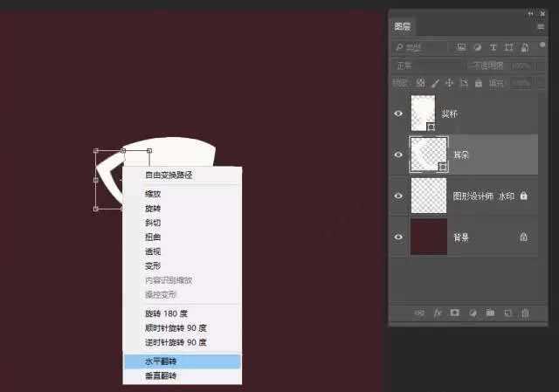Click the left-middle transform handle on canvas
The image size is (559, 392).
click(95, 180)
